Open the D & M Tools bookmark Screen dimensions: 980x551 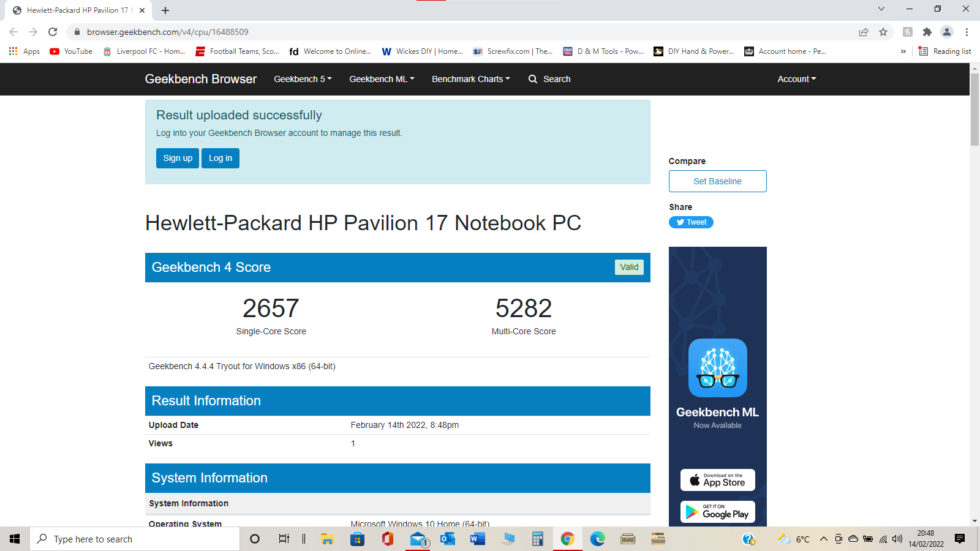coord(603,51)
